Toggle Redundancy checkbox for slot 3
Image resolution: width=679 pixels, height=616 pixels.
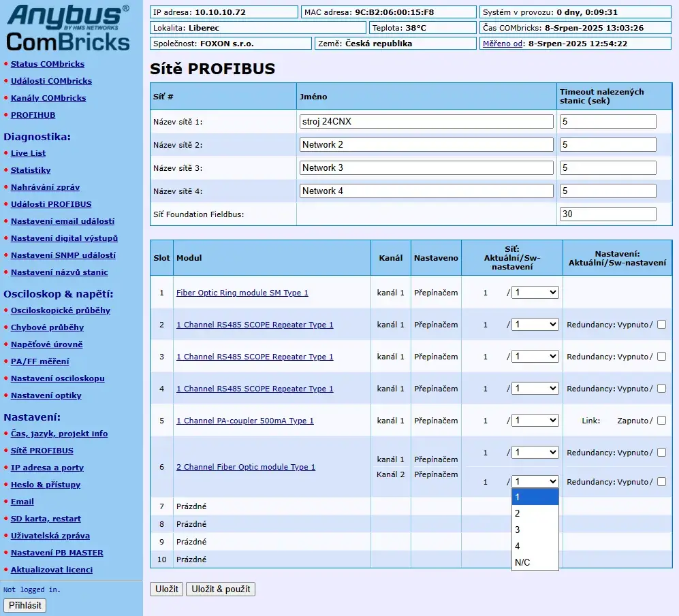tap(661, 356)
